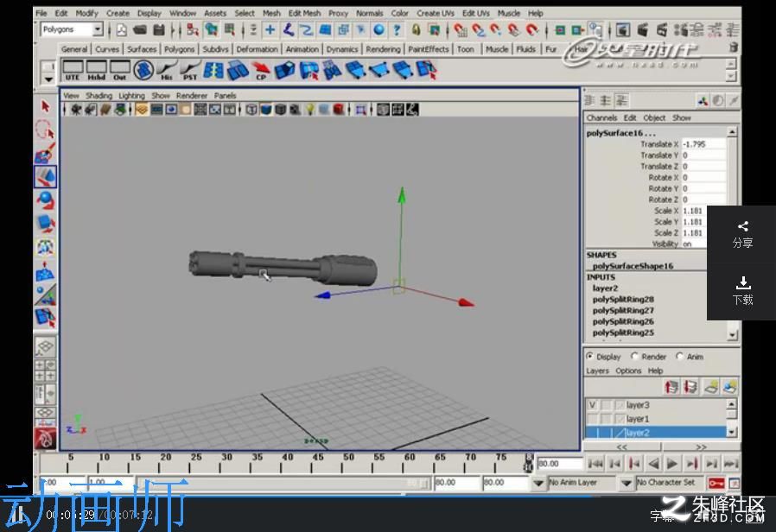Click the Out shelf button
Viewport: 776px width, 532px height.
tap(120, 70)
